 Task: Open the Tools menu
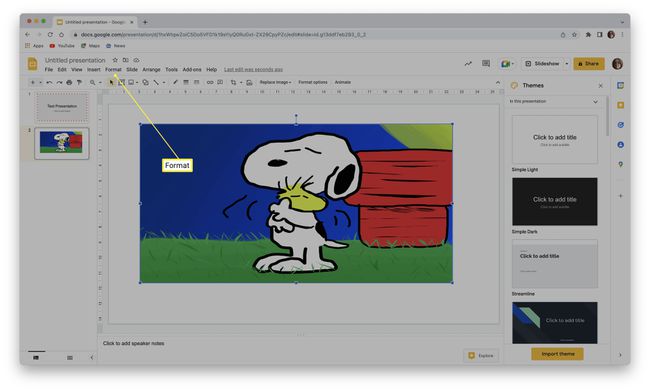[171, 70]
